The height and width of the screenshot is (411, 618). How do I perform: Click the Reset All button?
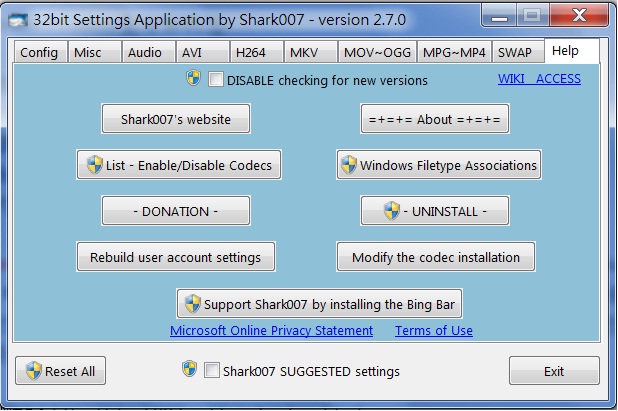click(x=60, y=371)
